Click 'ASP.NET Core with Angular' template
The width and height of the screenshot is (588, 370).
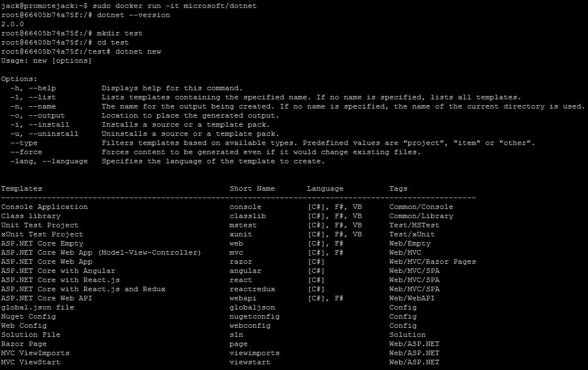[x=58, y=271]
